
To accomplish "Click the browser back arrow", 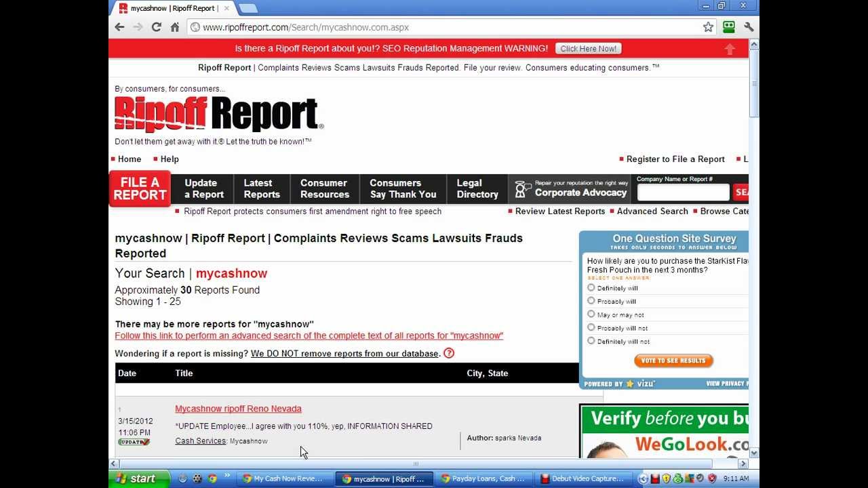I will tap(119, 27).
